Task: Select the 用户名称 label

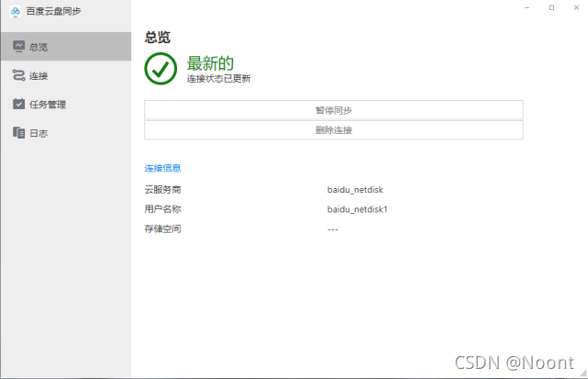Action: (162, 209)
